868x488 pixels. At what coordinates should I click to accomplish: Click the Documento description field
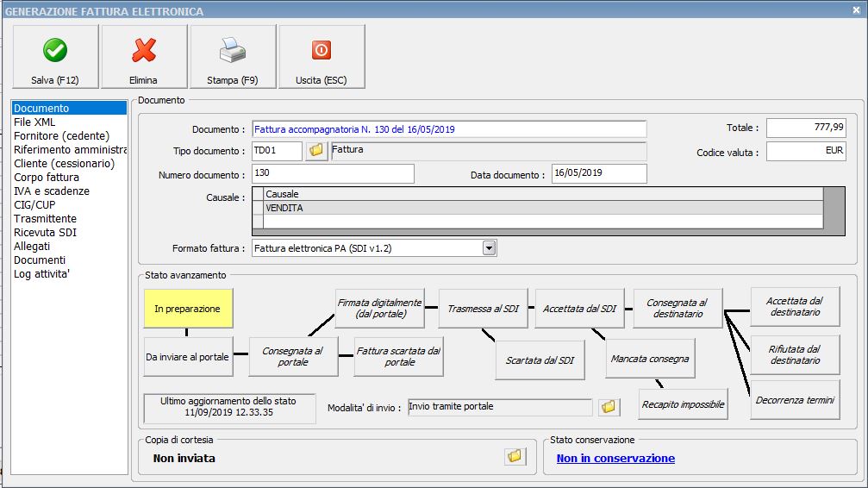coord(449,129)
